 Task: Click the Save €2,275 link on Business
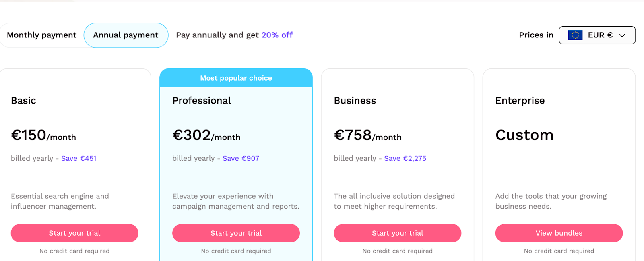405,158
